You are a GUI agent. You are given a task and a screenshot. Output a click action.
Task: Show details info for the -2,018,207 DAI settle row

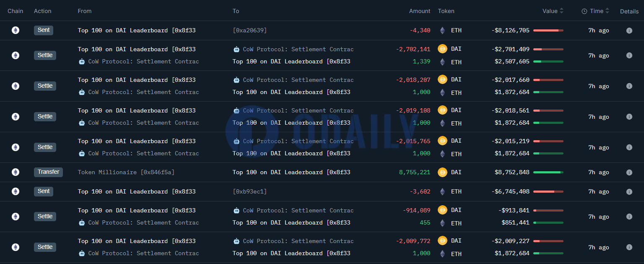629,86
